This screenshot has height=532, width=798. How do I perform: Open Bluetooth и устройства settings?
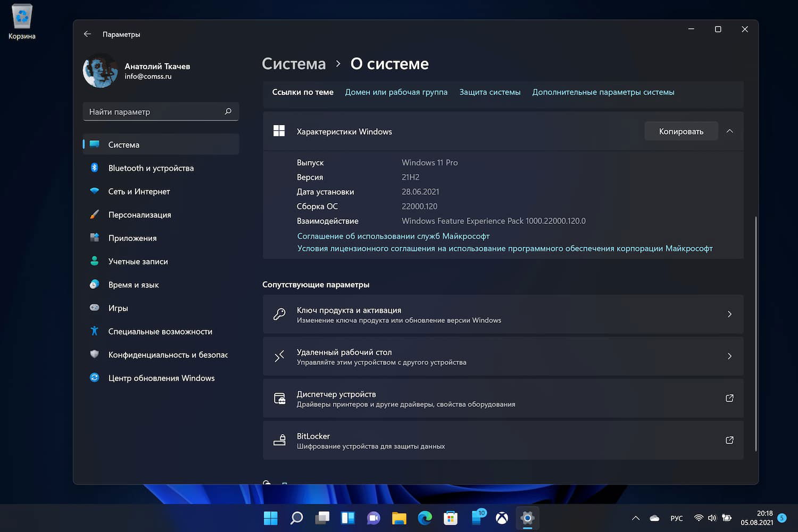coord(151,168)
